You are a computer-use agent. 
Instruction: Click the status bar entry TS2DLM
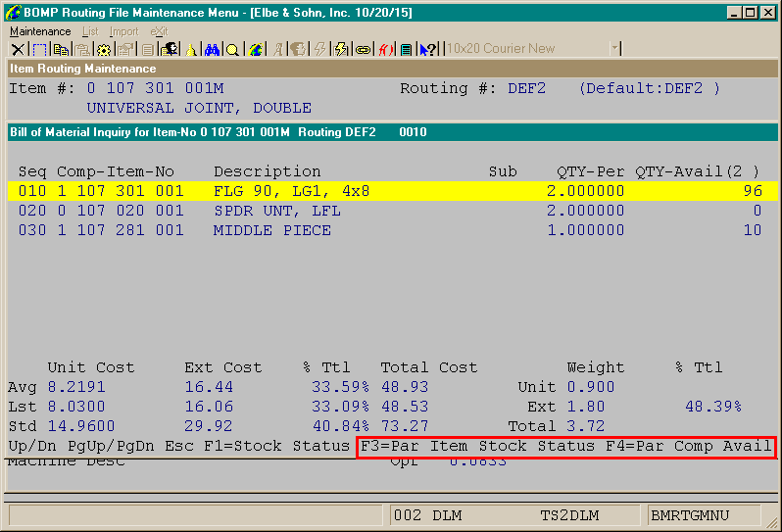point(570,515)
